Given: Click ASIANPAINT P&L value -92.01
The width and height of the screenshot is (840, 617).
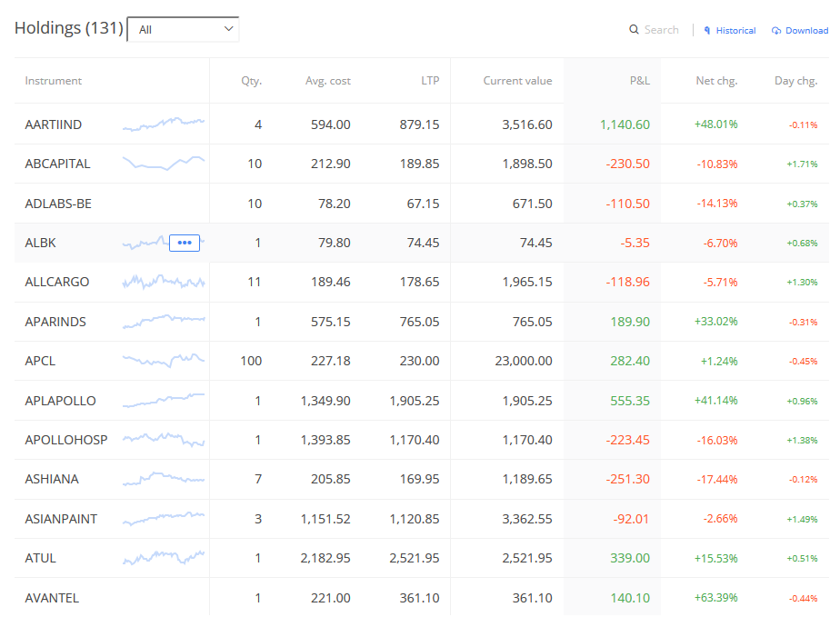Looking at the screenshot, I should [631, 519].
